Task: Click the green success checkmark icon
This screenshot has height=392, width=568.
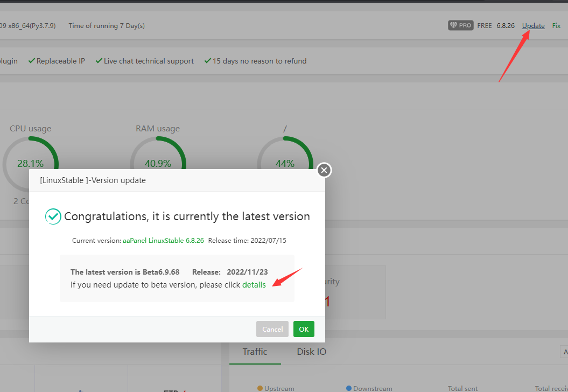Action: click(53, 216)
